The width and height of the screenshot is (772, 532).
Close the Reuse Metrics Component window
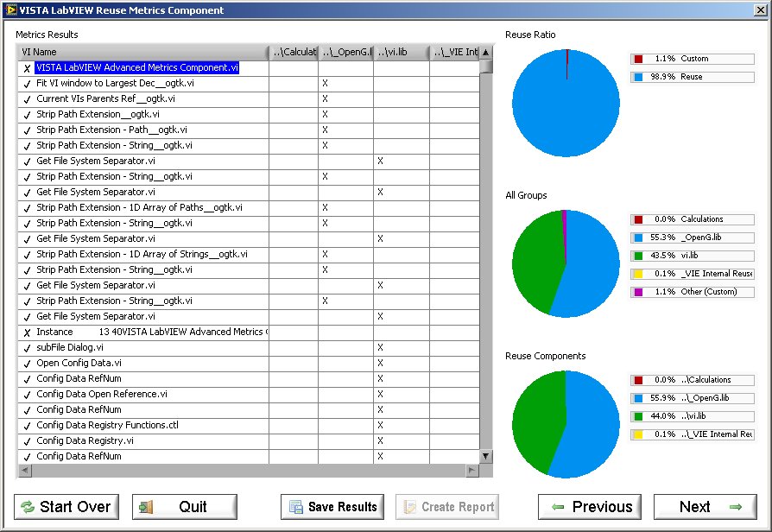(x=760, y=9)
